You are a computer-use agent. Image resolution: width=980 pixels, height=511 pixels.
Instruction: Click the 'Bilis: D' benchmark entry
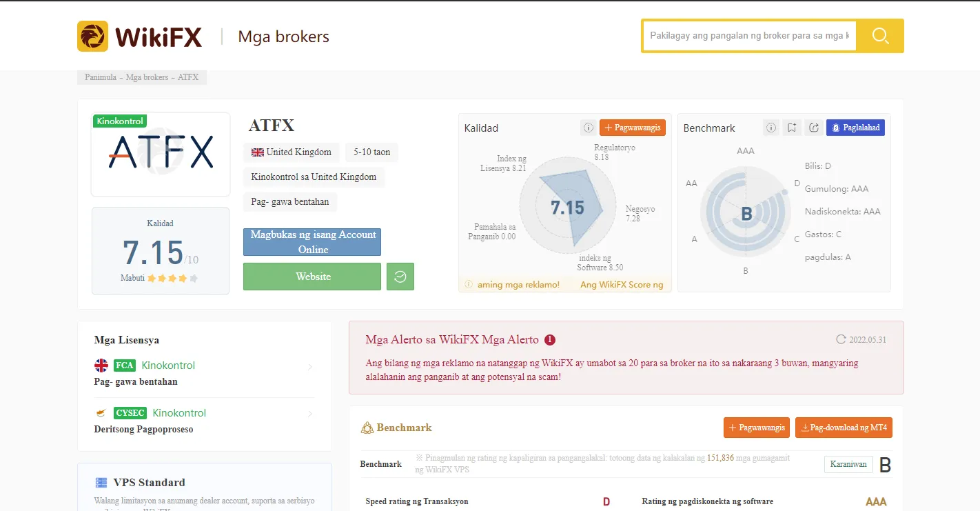[x=818, y=166]
